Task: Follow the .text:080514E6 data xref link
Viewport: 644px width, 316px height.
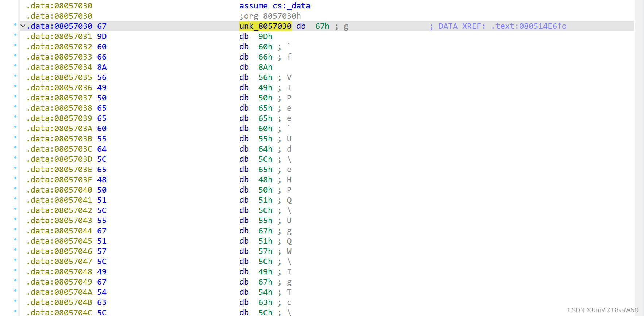Action: pyautogui.click(x=529, y=26)
